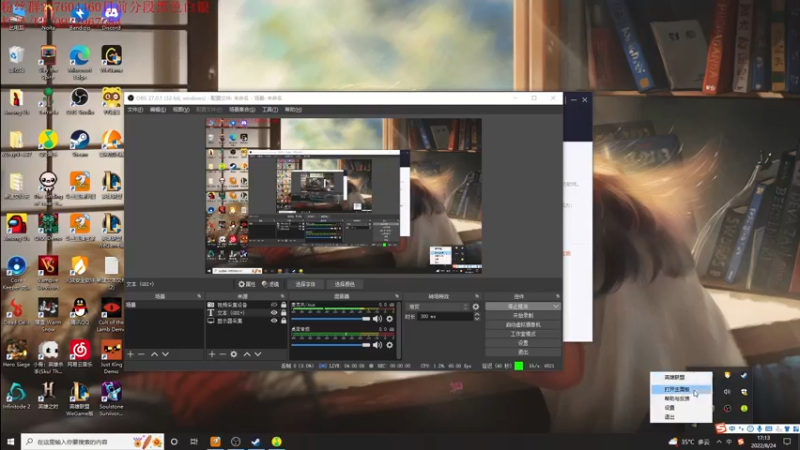Toggle visibility of 显示器采集 source
Image resolution: width=800 pixels, height=450 pixels.
pos(274,321)
